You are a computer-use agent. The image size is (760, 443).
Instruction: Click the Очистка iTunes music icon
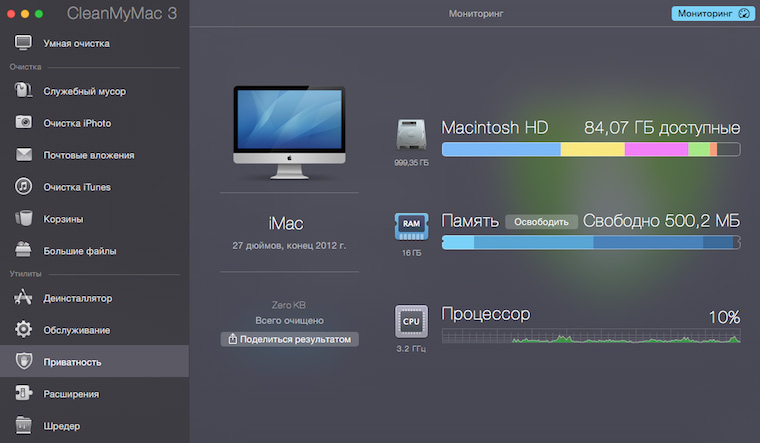(23, 186)
